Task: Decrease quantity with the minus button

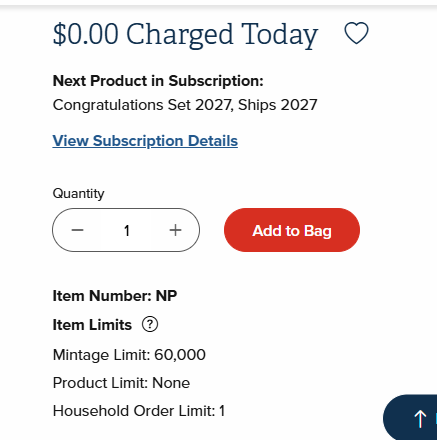Action: click(77, 230)
